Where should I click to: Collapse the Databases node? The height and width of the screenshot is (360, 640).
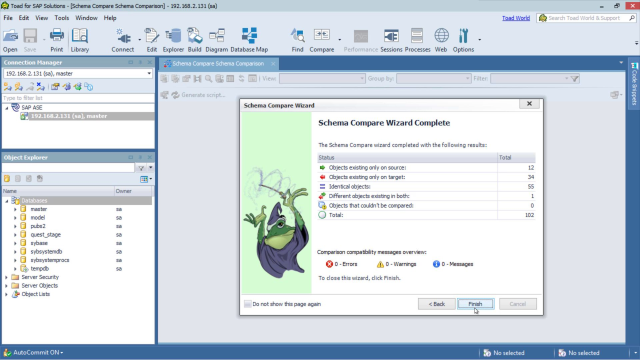point(6,200)
